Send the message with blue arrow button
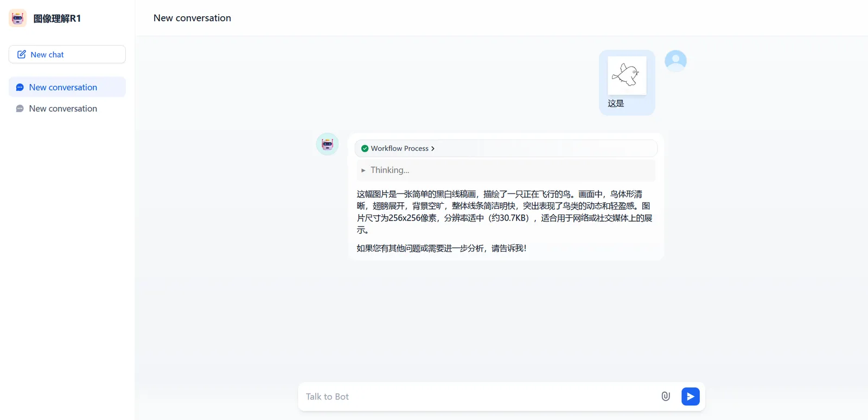The height and width of the screenshot is (420, 868). coord(691,396)
